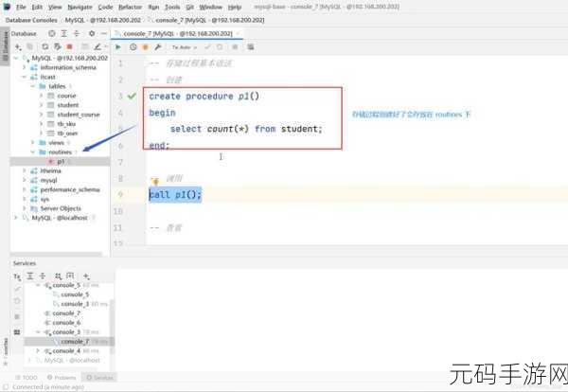Select the performance_schema database
This screenshot has width=568, height=392.
pos(70,189)
